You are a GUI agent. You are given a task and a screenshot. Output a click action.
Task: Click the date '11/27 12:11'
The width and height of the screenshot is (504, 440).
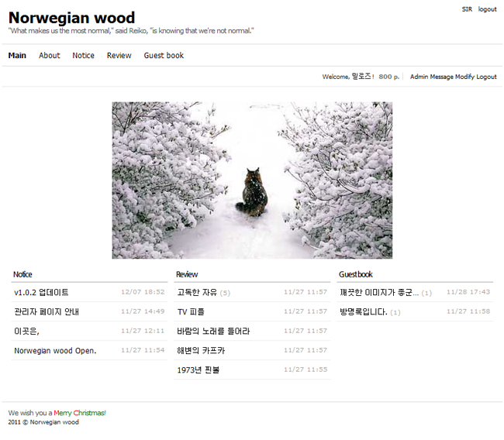pos(143,331)
